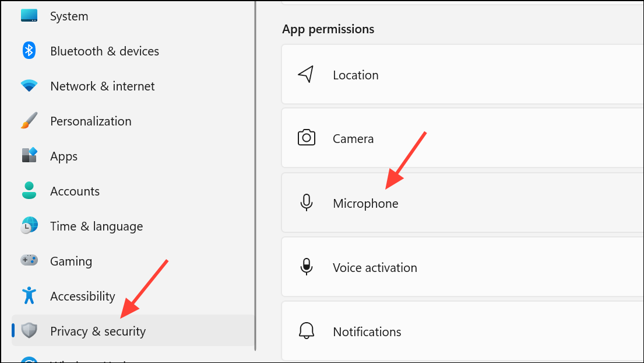This screenshot has width=644, height=363.
Task: Click the Microphone icon
Action: (x=307, y=203)
